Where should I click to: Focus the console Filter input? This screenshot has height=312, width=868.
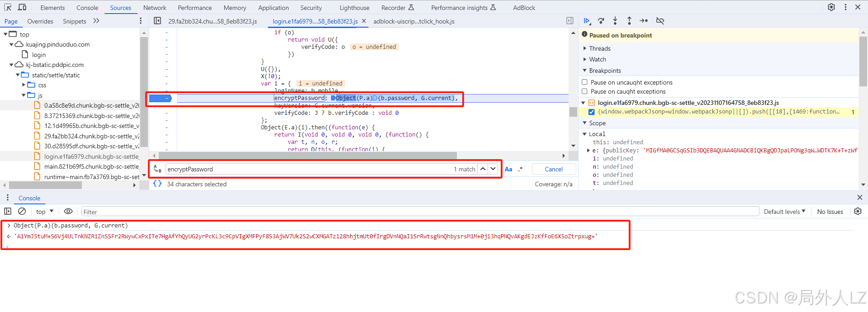click(420, 212)
